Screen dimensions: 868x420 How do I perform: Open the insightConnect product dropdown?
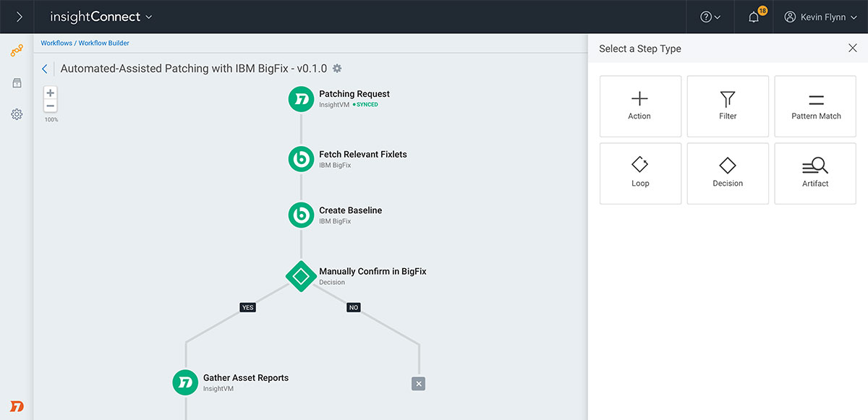coord(101,17)
